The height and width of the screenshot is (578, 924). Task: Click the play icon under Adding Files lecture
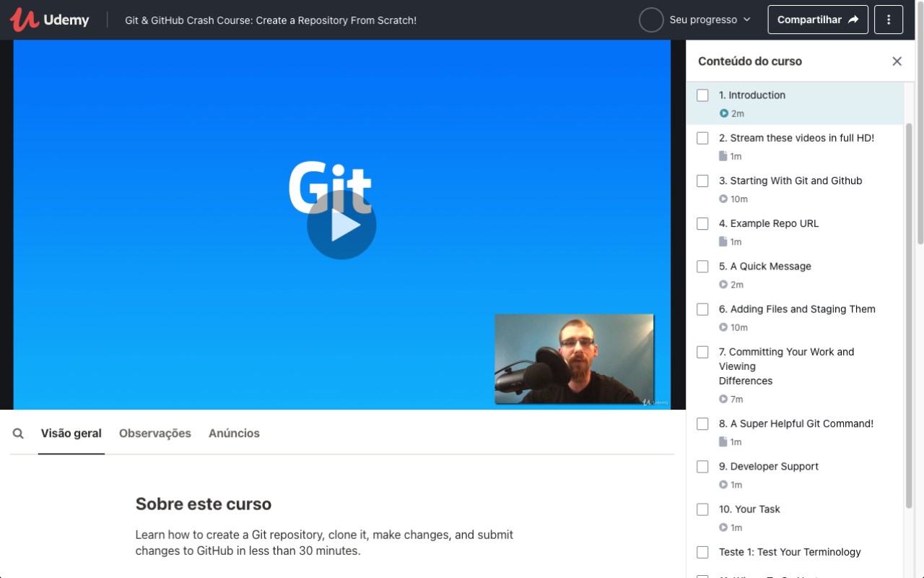pos(723,327)
